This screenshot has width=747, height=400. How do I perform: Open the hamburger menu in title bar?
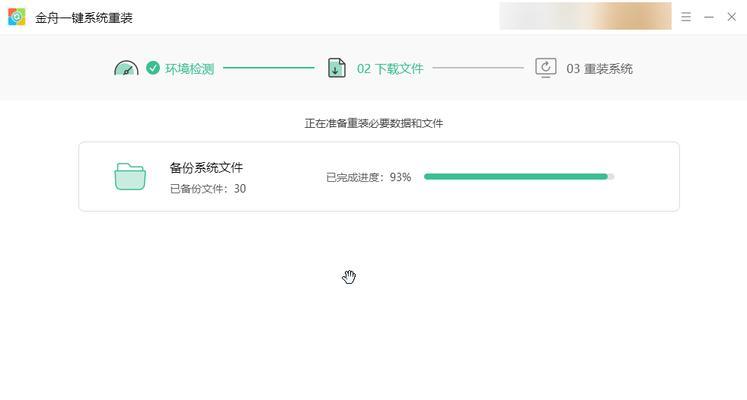[686, 17]
